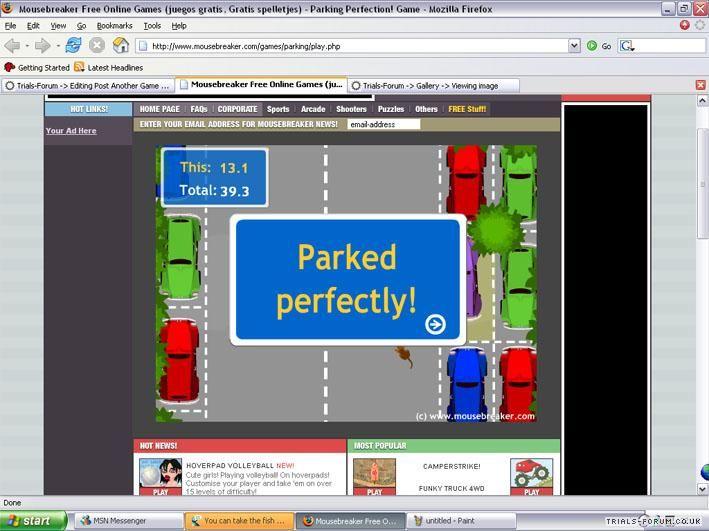Image resolution: width=709 pixels, height=531 pixels.
Task: Switch to Trials-Forum Editing Post tab
Action: coord(88,85)
